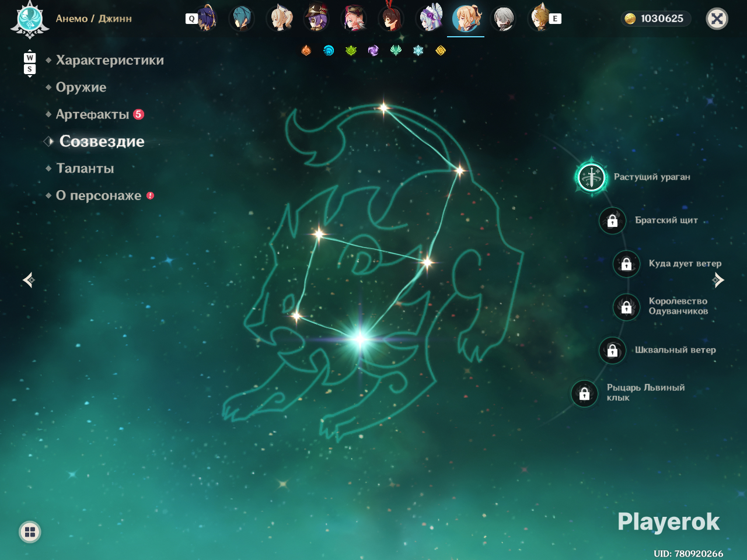
Task: Click the Q previous-character key hint
Action: point(191,19)
